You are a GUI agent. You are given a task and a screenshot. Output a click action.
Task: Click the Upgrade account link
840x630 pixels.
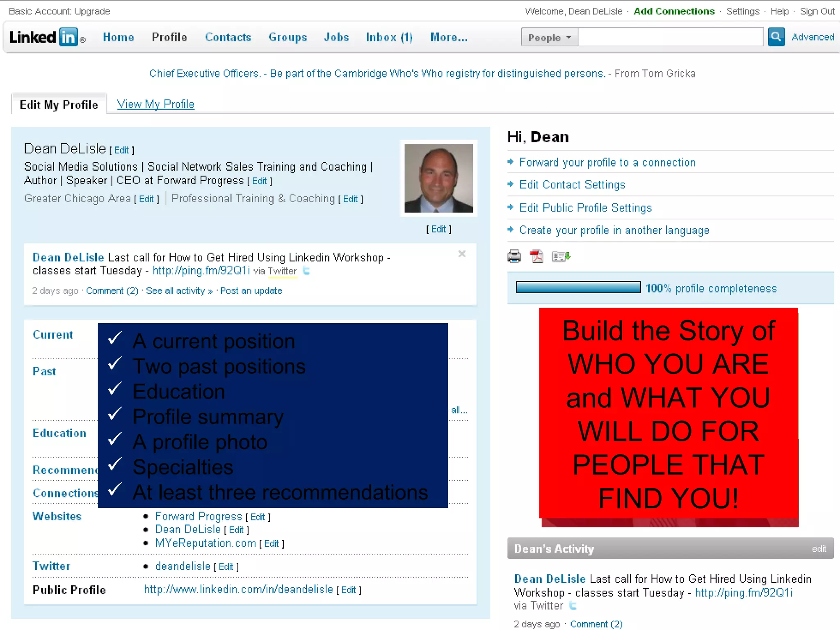pos(92,11)
